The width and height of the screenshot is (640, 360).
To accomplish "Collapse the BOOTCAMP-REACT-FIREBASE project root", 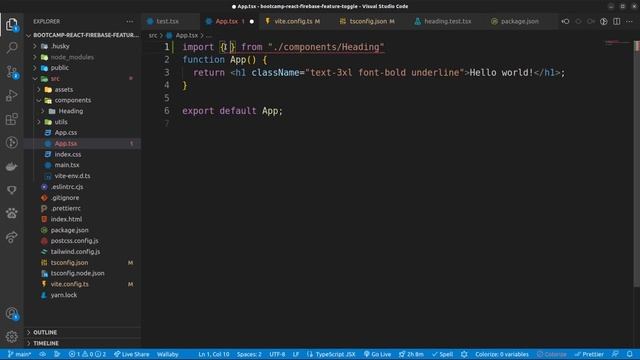I will [82, 35].
